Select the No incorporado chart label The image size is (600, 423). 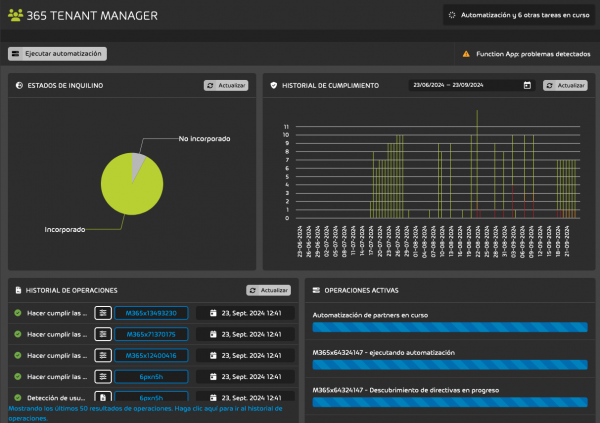pyautogui.click(x=204, y=139)
